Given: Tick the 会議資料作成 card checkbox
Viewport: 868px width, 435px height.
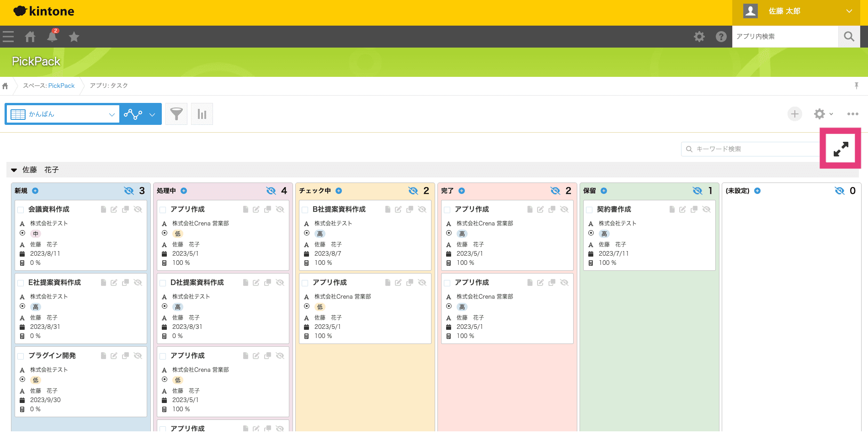Looking at the screenshot, I should [21, 210].
